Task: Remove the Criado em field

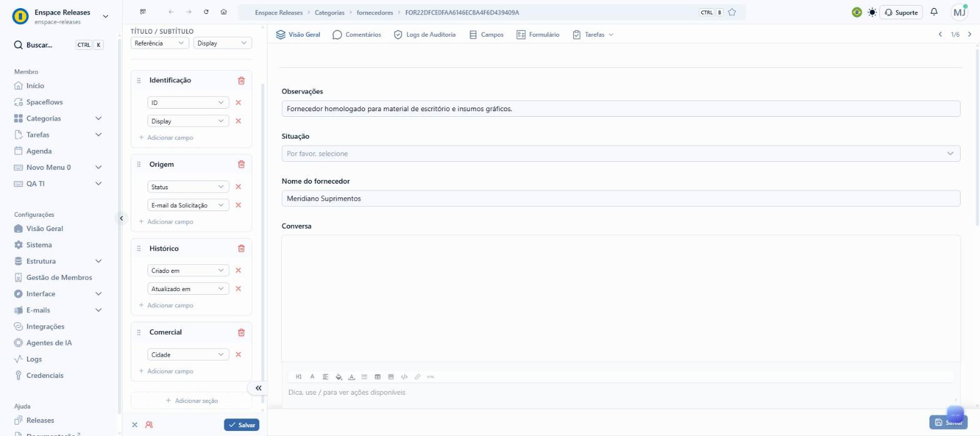Action: coord(238,270)
